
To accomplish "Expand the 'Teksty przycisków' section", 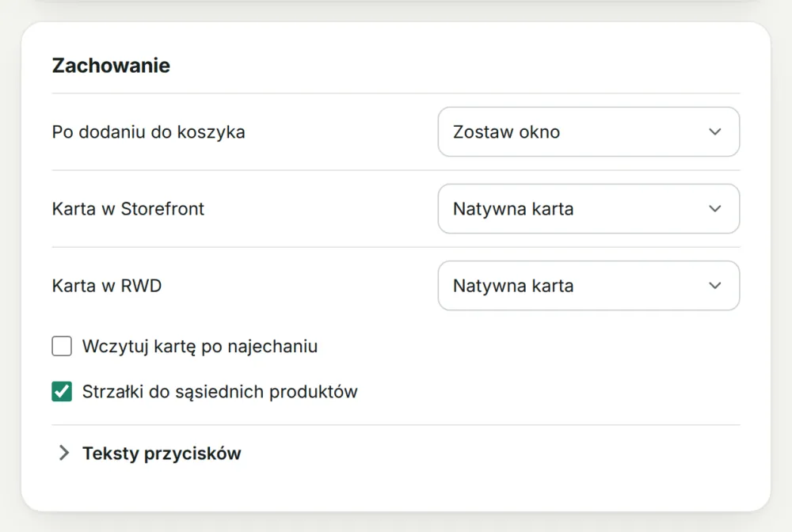I will click(x=150, y=454).
